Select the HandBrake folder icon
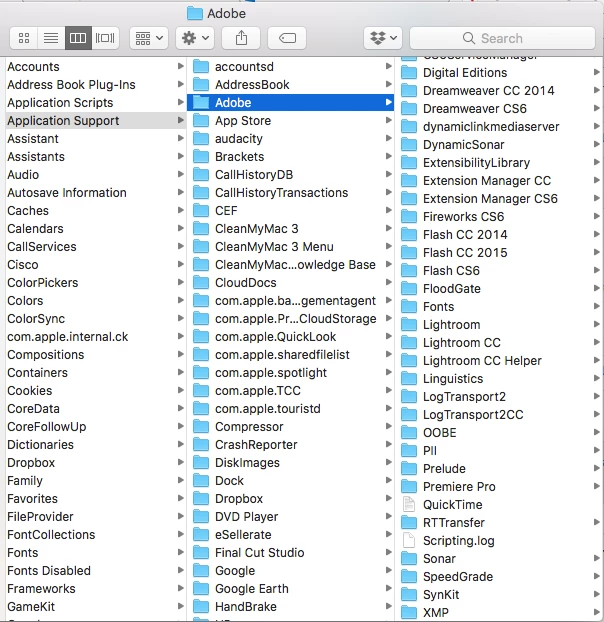604x622 pixels. (201, 607)
